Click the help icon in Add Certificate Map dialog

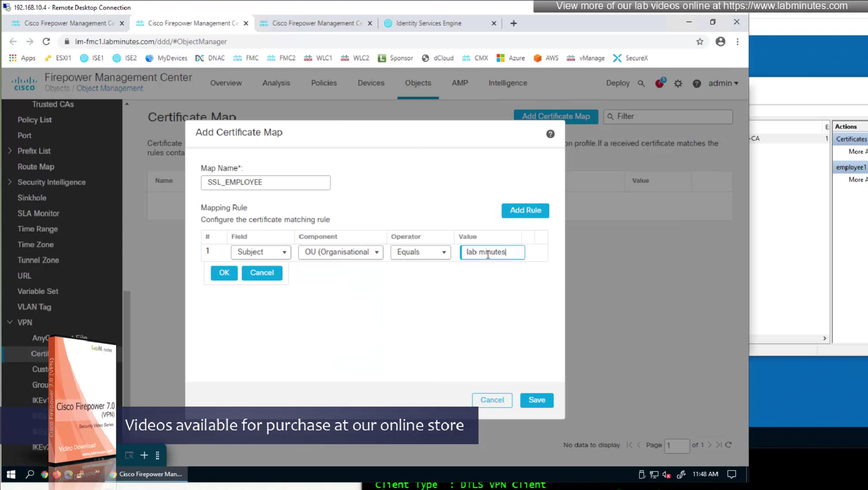tap(550, 134)
